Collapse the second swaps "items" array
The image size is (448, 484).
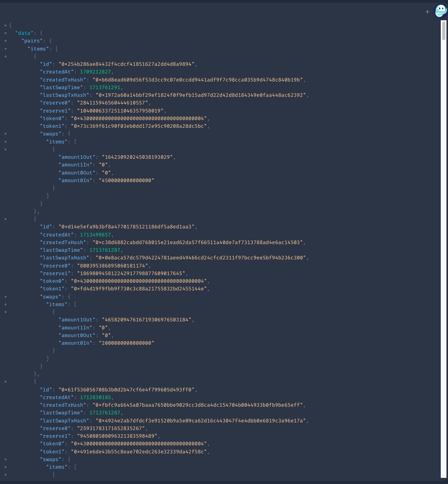point(5,304)
